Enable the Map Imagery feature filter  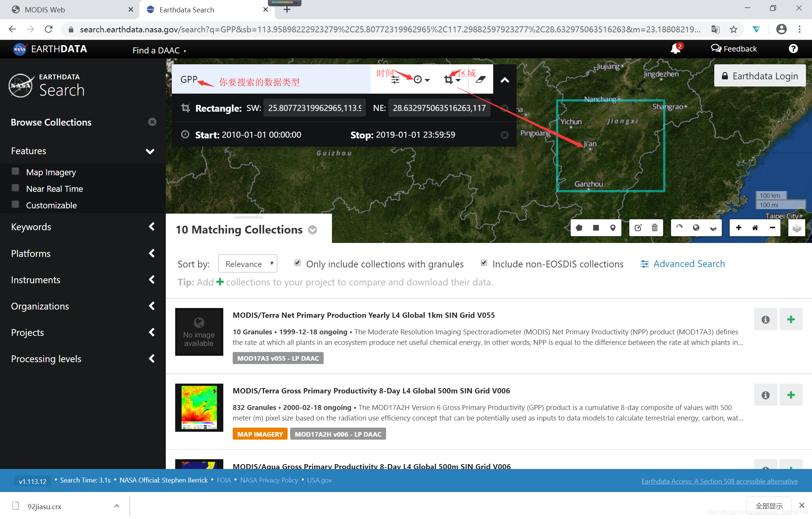(x=16, y=171)
